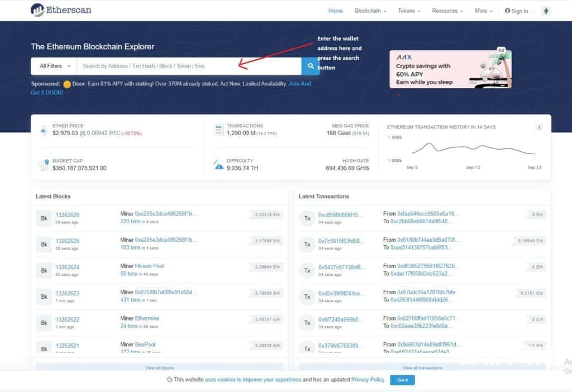Screen dimensions: 572x392
Task: Click the AAX crypto savings ad banner
Action: (x=450, y=69)
